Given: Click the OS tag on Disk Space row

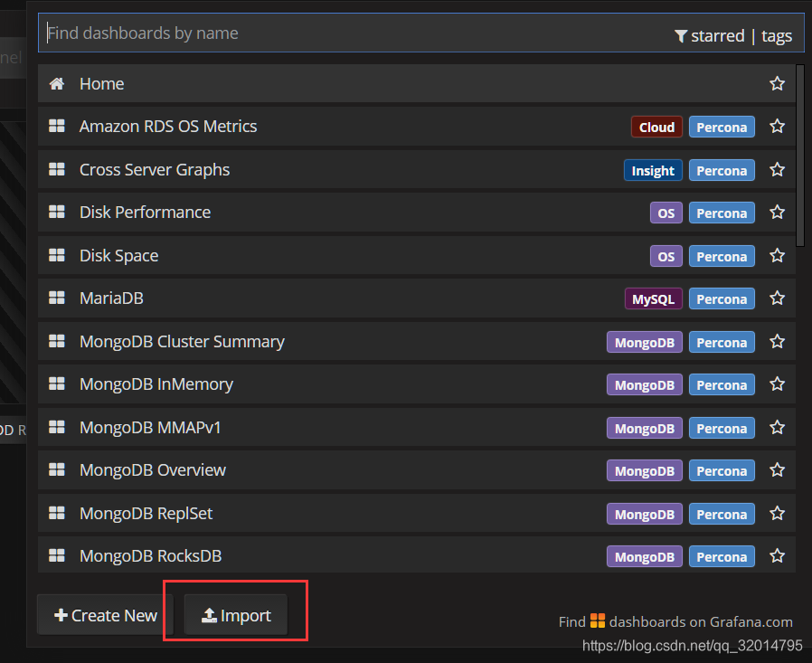Looking at the screenshot, I should [x=666, y=256].
